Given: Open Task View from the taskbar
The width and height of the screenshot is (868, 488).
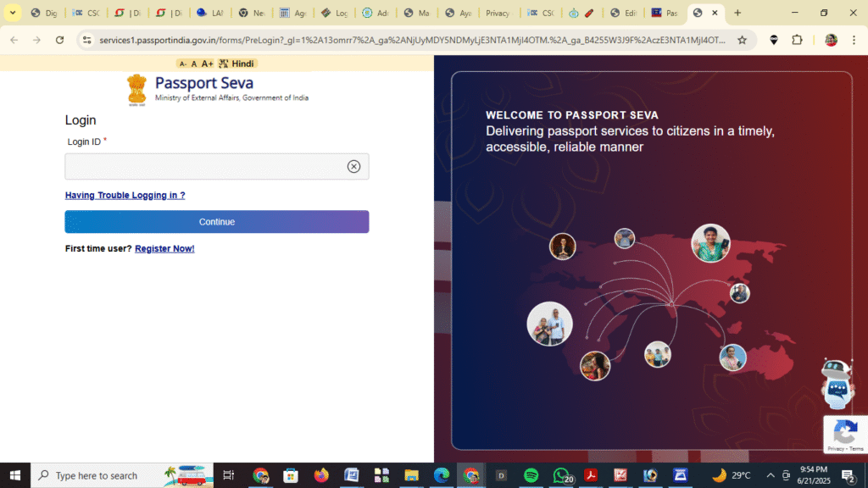Looking at the screenshot, I should coord(228,475).
